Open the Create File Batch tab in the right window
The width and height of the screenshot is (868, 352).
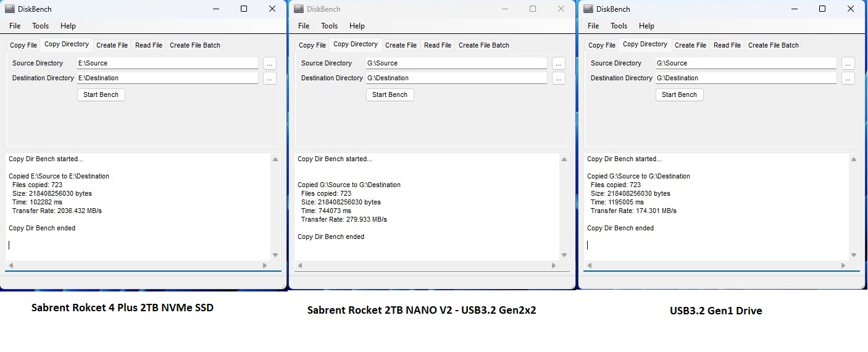[x=774, y=45]
